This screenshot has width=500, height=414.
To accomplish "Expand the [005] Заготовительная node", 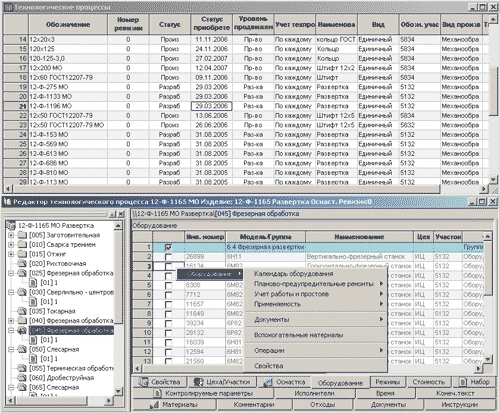I will coord(11,235).
